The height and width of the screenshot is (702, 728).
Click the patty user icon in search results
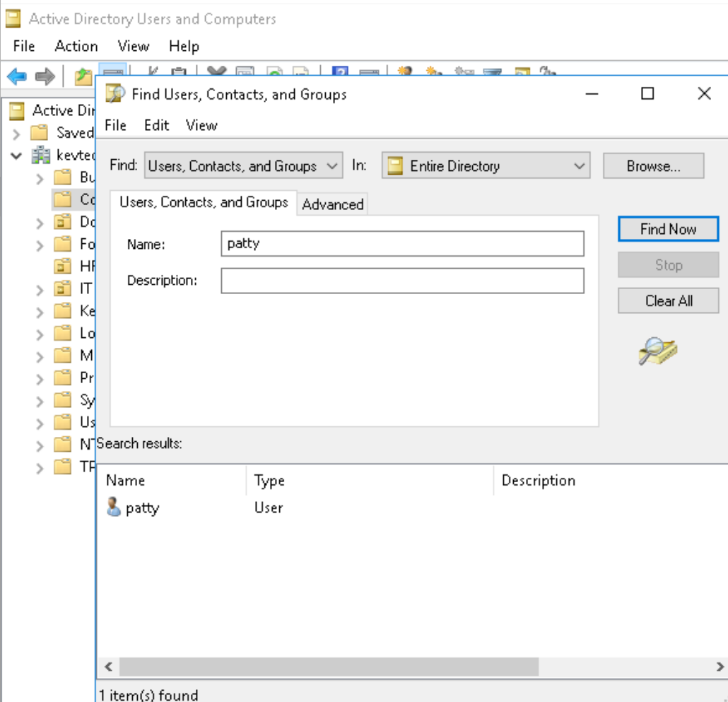113,507
